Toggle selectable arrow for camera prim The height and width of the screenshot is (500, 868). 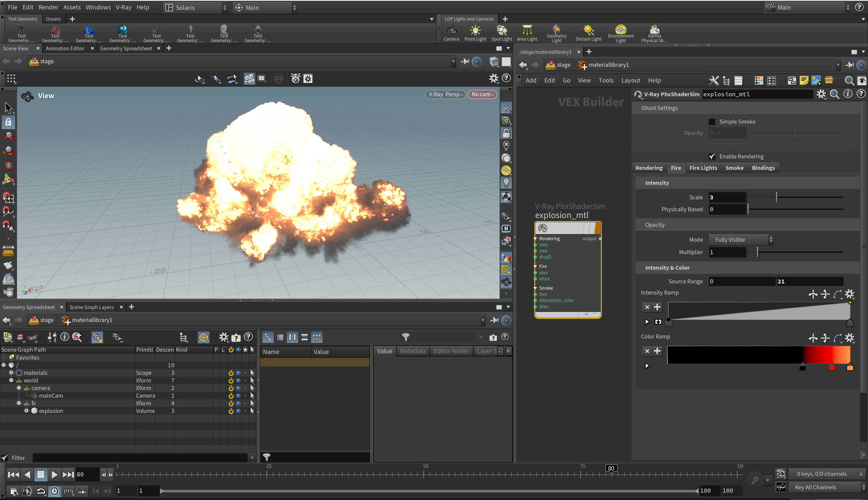252,388
